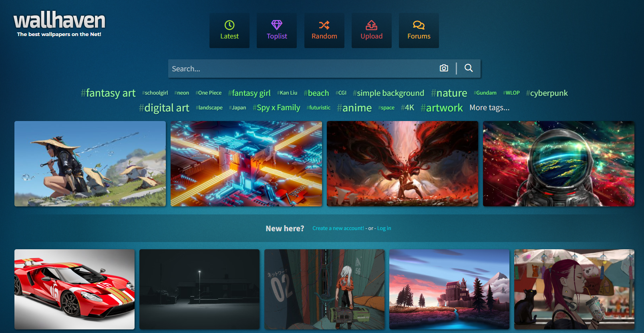This screenshot has height=333, width=644.
Task: Browse the #WLOP tag
Action: click(511, 93)
